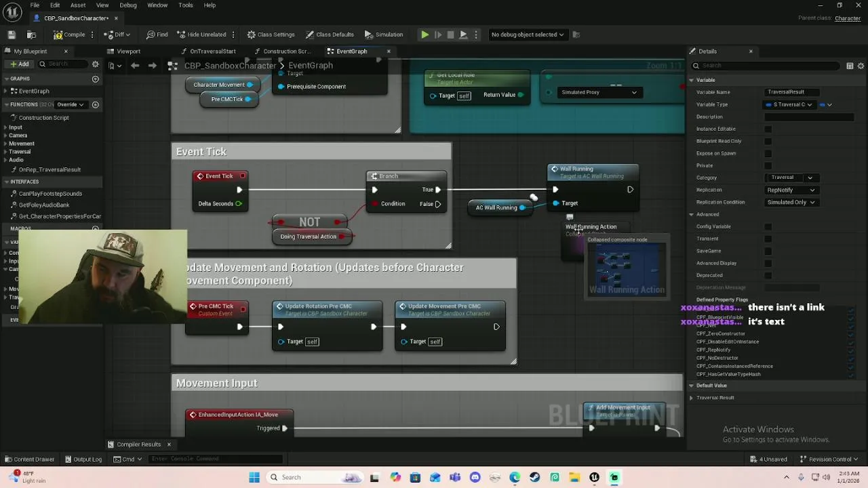Toggle Advanced Display checkbox
The image size is (868, 488).
coord(768,263)
